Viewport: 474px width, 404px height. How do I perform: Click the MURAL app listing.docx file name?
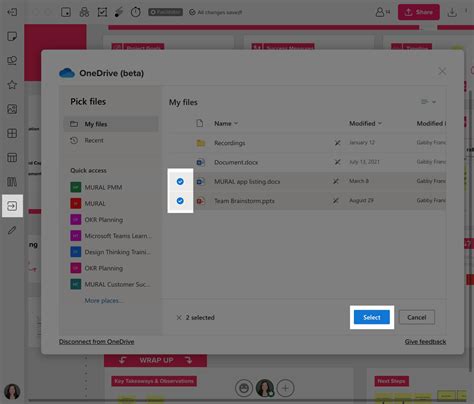pyautogui.click(x=247, y=182)
